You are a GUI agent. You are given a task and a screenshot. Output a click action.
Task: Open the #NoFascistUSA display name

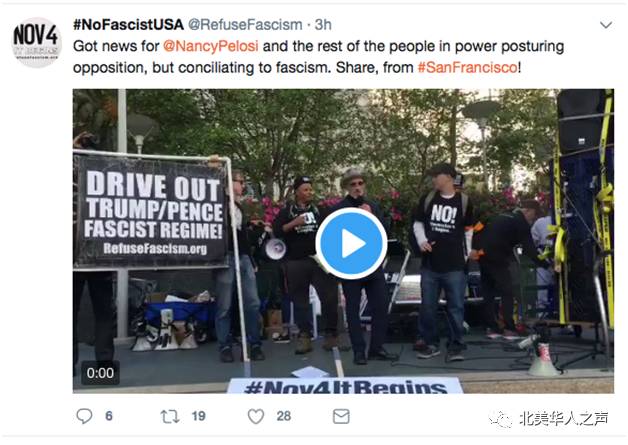[x=128, y=25]
